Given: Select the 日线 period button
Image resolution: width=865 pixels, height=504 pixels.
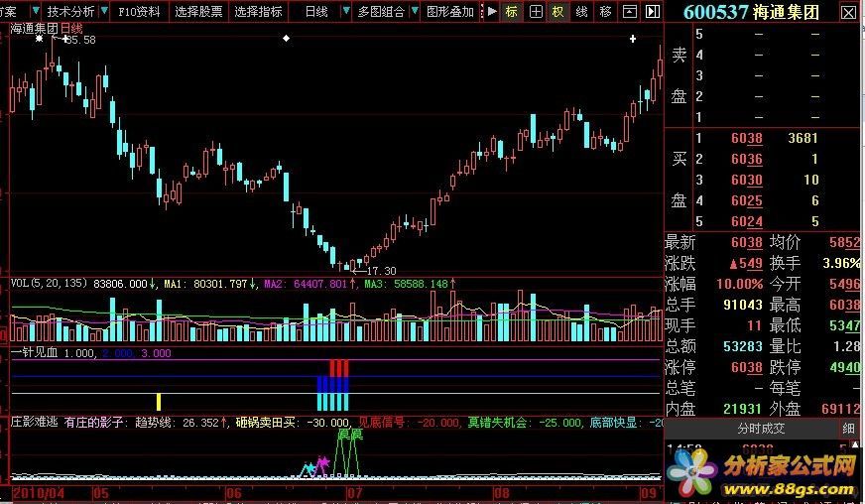Looking at the screenshot, I should click(316, 11).
